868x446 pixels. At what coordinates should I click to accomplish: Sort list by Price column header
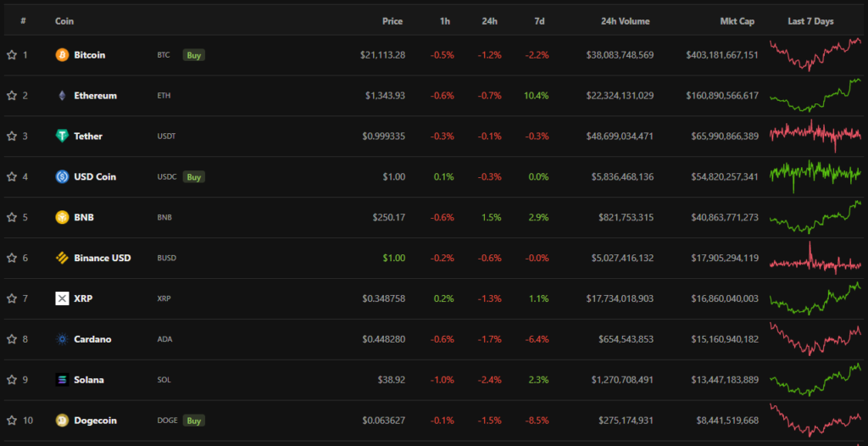pos(392,21)
